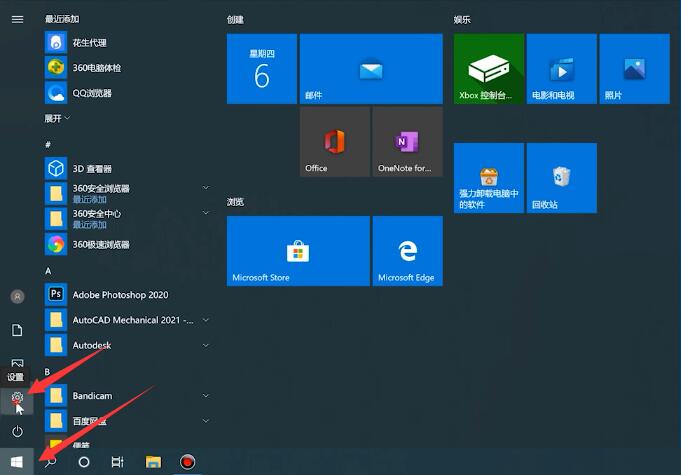
Task: Open the Microsoft Store tile
Action: tap(298, 251)
